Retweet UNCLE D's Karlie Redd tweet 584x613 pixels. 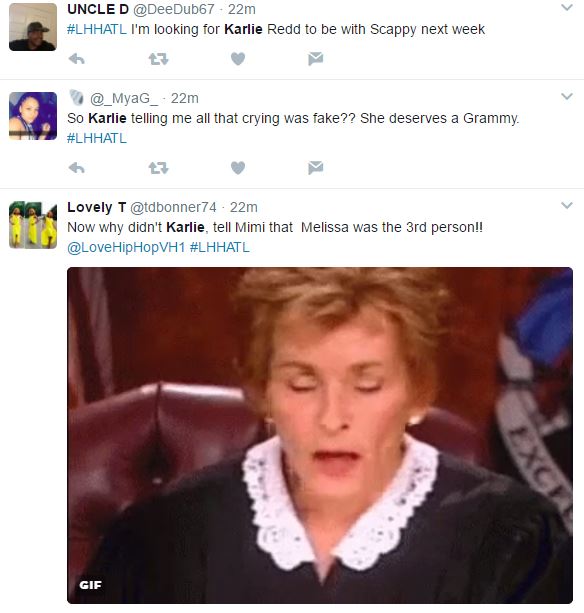(158, 59)
